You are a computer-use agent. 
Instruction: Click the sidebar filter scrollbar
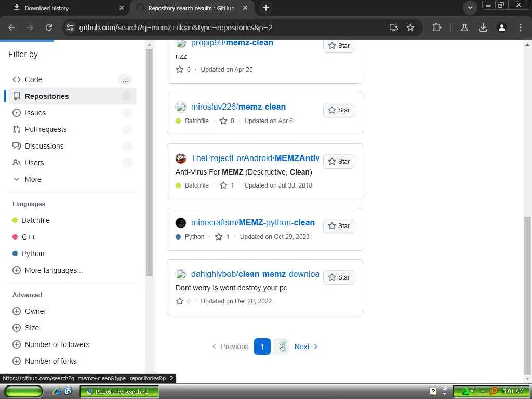(149, 163)
